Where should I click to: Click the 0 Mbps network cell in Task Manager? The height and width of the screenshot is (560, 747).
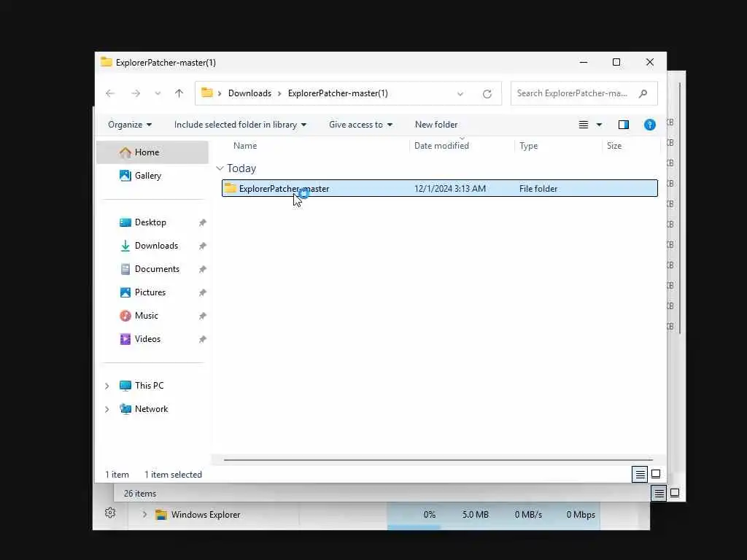tap(581, 515)
